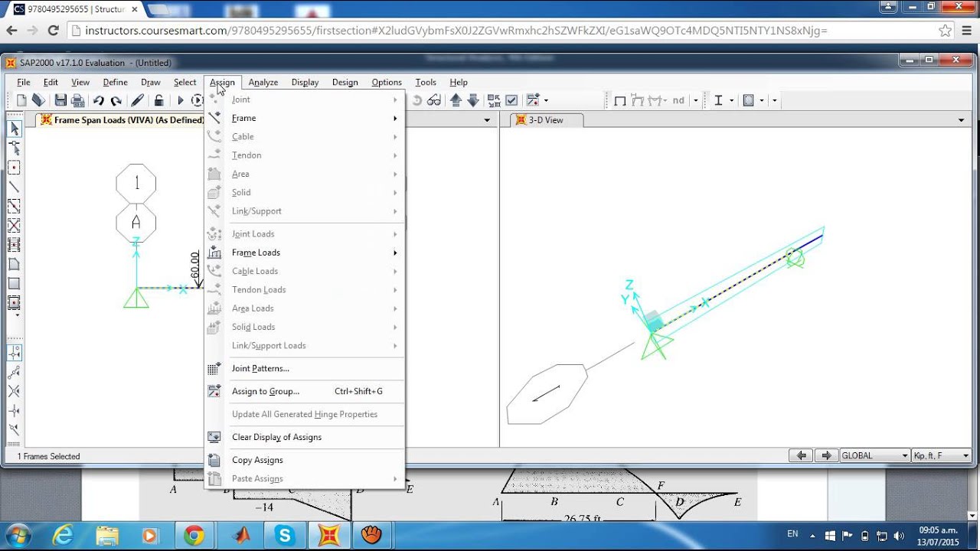Click the New Model toolbar icon
This screenshot has height=551, width=980.
[21, 100]
